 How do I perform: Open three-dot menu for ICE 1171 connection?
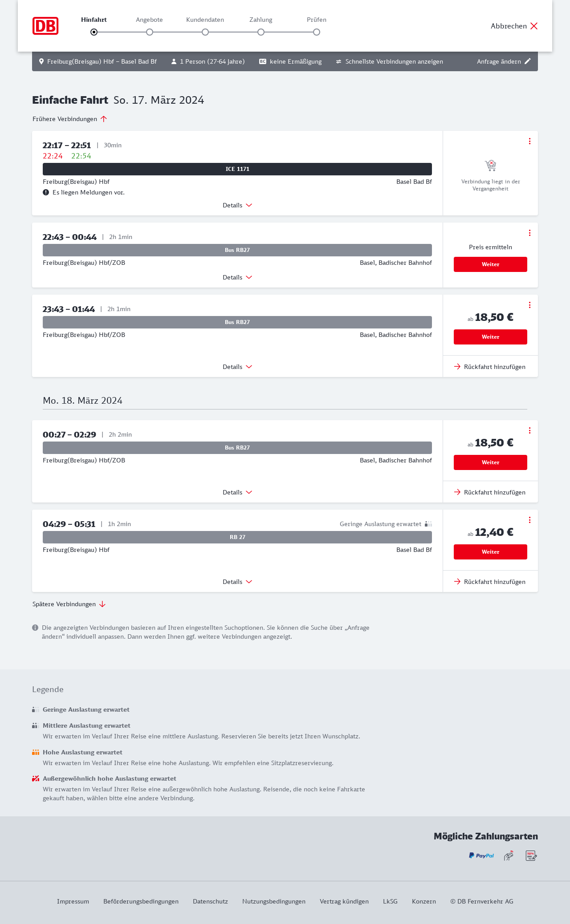pos(529,141)
